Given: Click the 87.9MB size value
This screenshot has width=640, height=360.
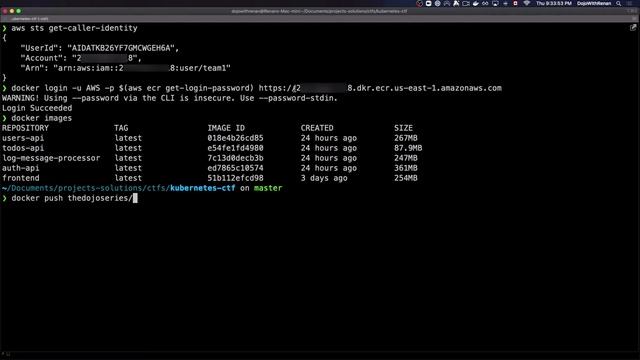Looking at the screenshot, I should pyautogui.click(x=408, y=148).
